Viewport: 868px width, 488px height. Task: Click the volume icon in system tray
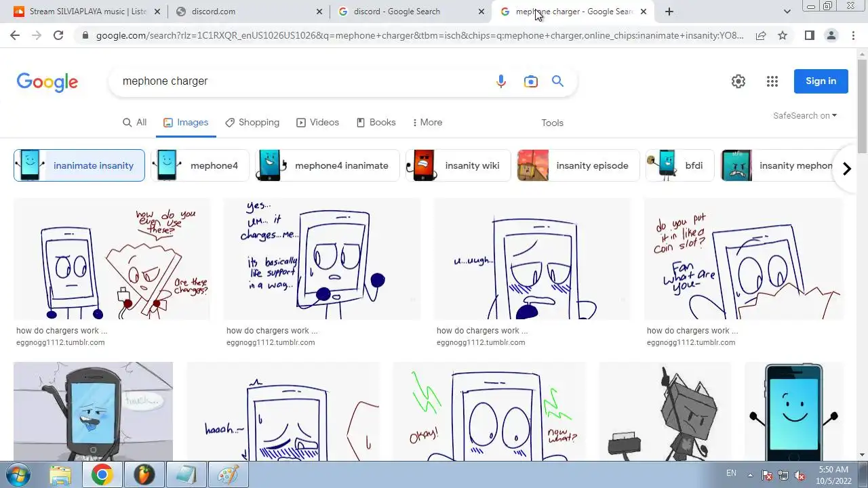point(800,475)
